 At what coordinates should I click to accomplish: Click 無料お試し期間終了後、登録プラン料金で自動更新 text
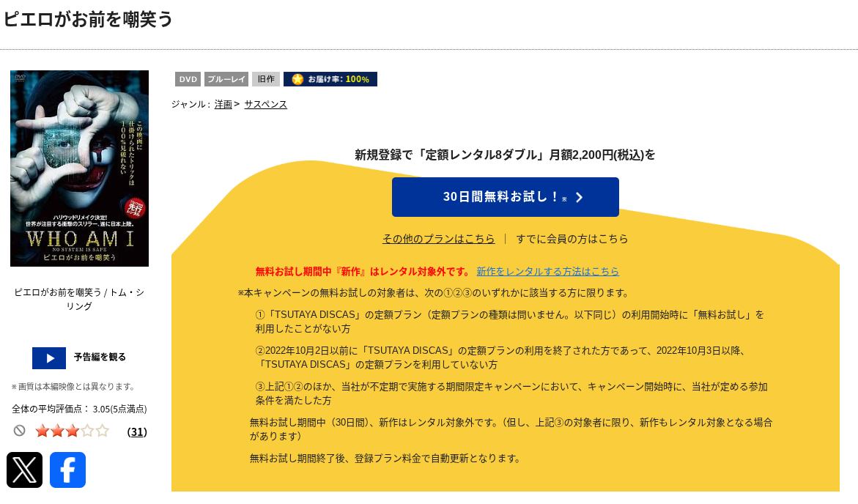click(386, 459)
